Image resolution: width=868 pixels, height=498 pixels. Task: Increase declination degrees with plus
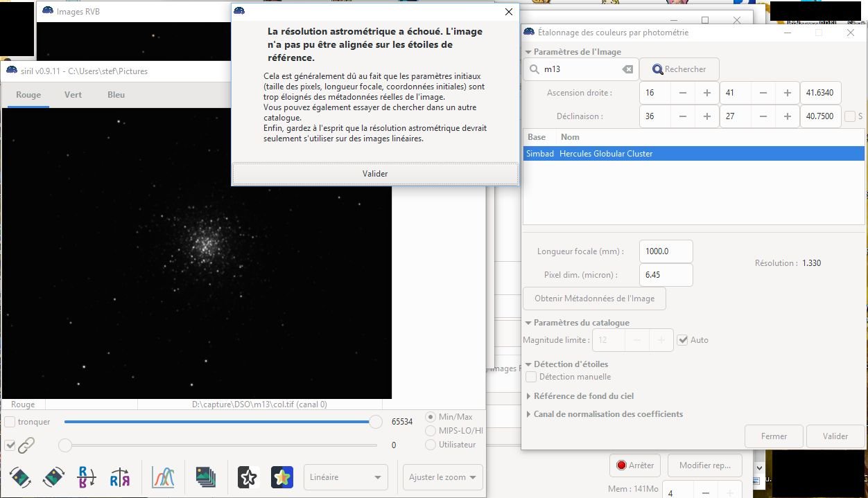(x=706, y=116)
